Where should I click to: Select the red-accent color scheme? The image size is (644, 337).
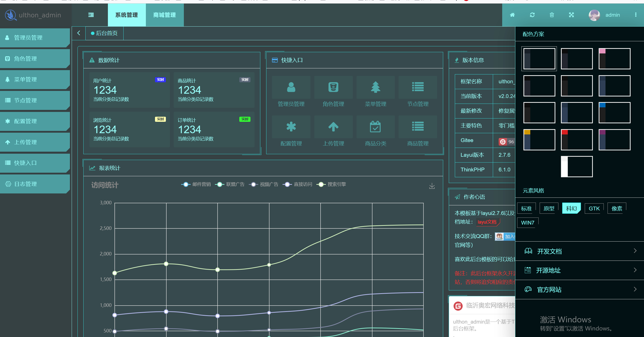[577, 140]
